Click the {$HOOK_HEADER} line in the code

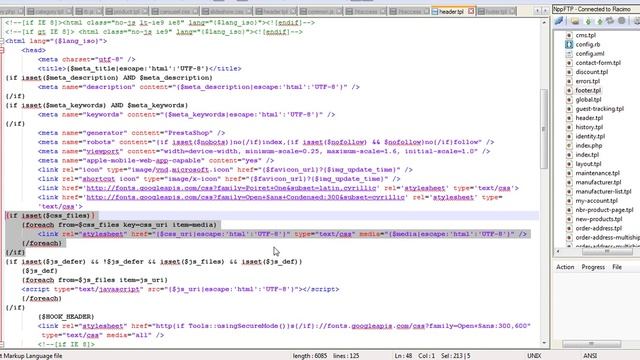tap(66, 317)
